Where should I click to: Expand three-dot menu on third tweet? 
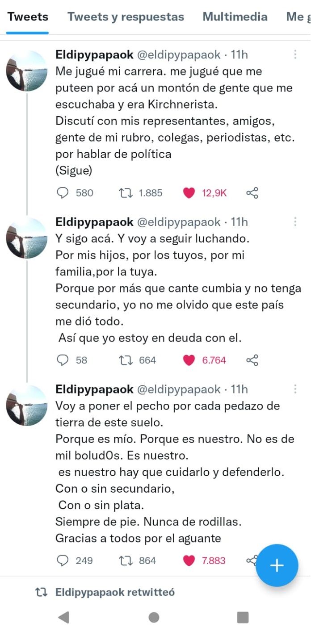(295, 389)
